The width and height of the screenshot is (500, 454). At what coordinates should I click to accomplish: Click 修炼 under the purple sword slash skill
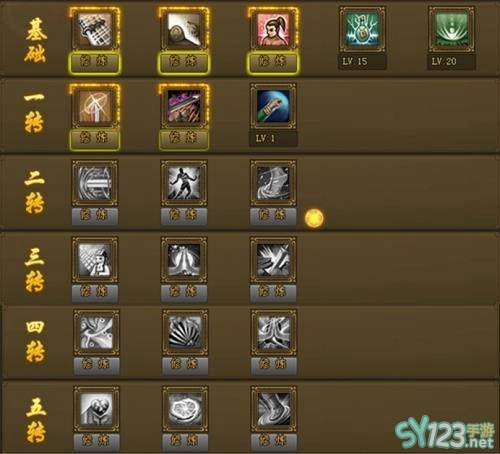tap(184, 139)
